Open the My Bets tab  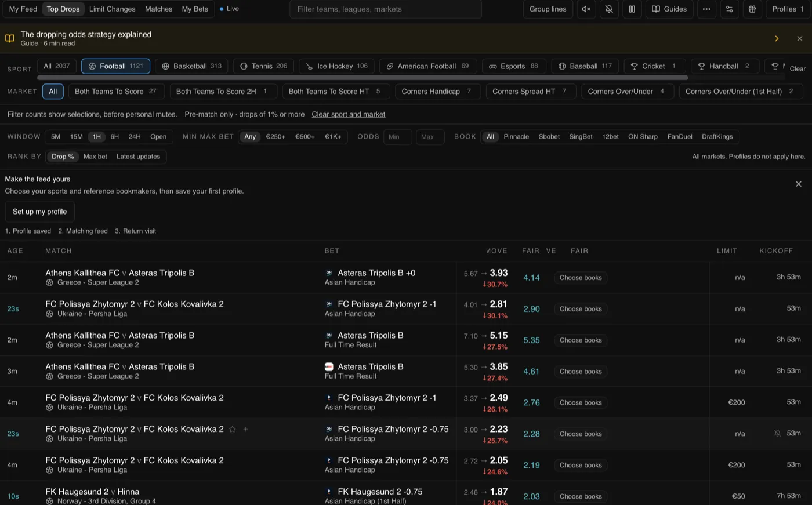(195, 9)
